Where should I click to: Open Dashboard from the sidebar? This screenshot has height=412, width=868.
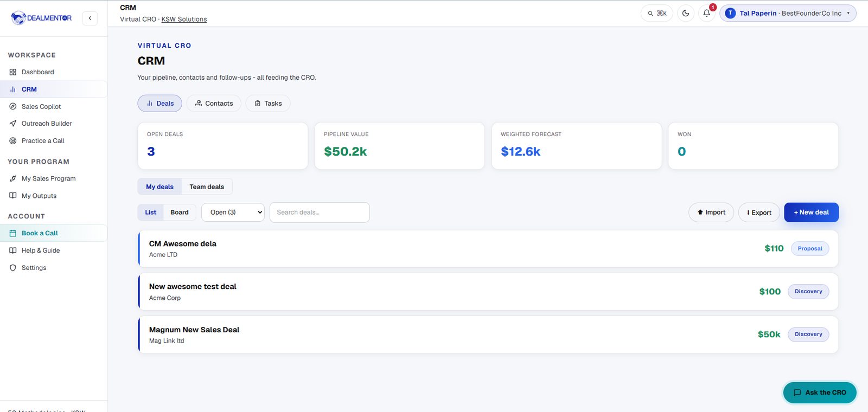tap(53, 72)
